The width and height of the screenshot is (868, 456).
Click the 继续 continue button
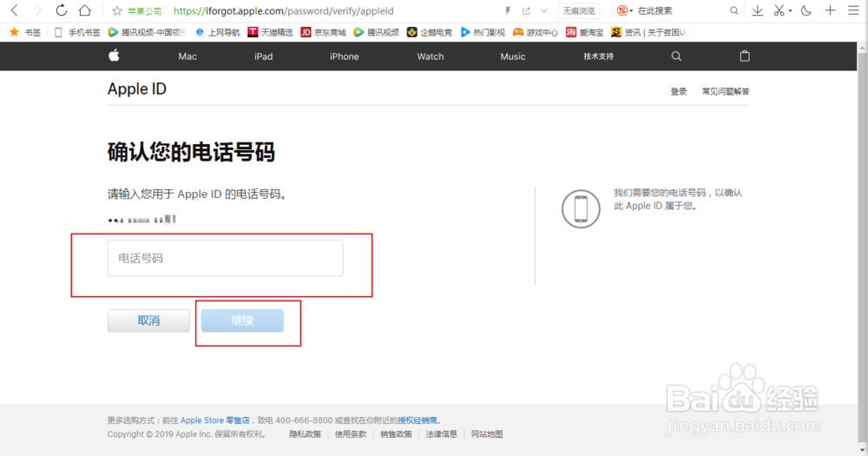(242, 321)
